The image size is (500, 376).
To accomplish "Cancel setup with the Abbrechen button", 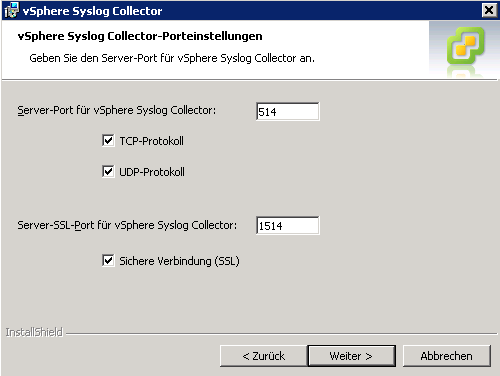I will pyautogui.click(x=447, y=356).
